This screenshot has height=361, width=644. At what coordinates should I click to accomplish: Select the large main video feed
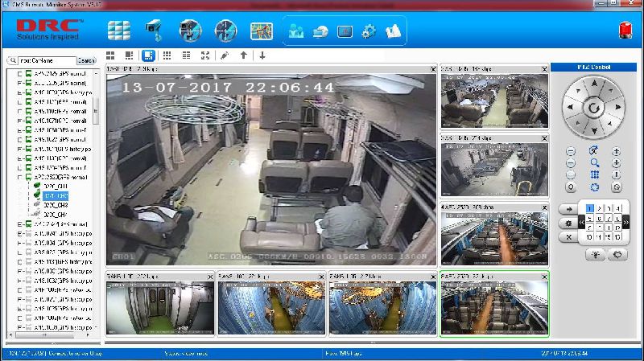pyautogui.click(x=271, y=170)
